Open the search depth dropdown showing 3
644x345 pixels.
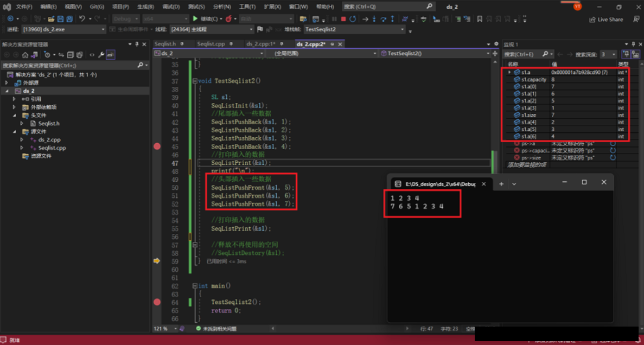(x=608, y=54)
